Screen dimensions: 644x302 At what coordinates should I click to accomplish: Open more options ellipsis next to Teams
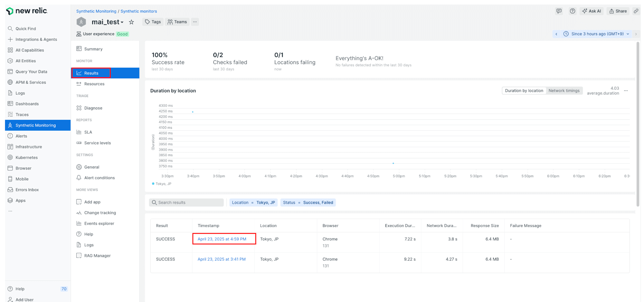click(195, 22)
